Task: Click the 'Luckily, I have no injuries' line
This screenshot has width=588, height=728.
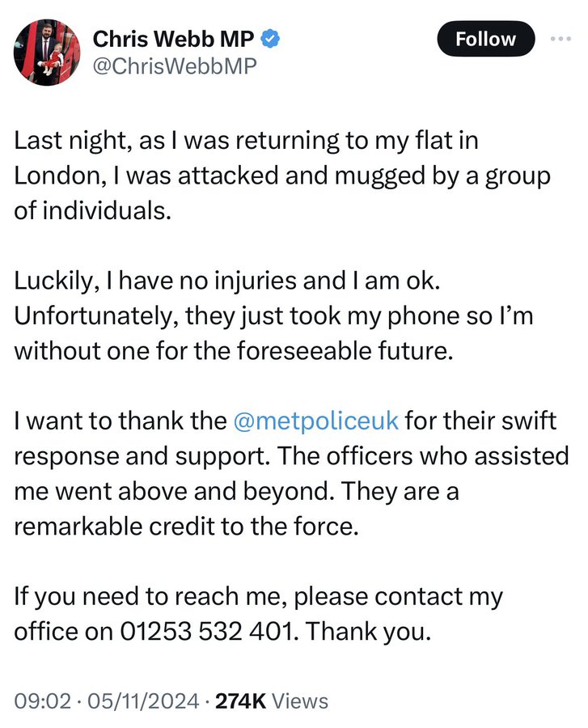Action: tap(227, 281)
